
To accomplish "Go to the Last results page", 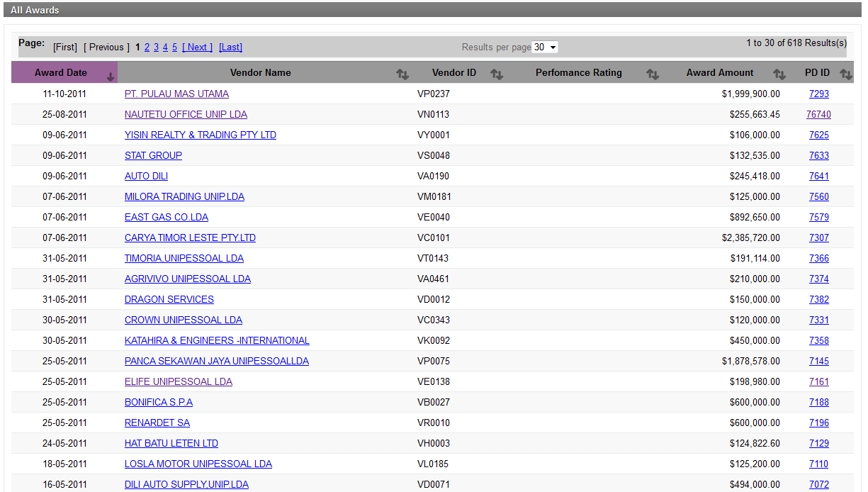I will [230, 47].
